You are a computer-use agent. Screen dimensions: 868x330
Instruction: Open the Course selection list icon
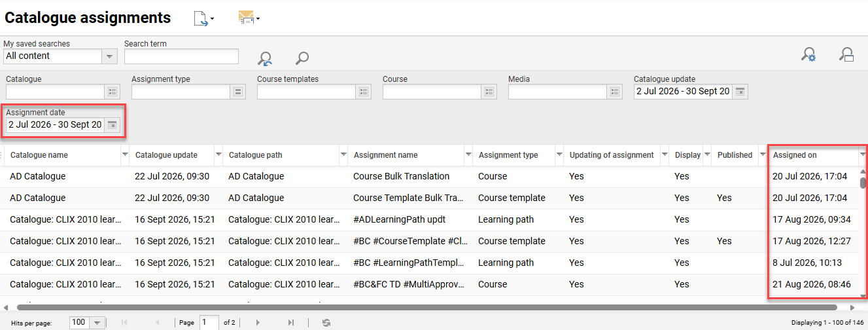click(x=489, y=92)
